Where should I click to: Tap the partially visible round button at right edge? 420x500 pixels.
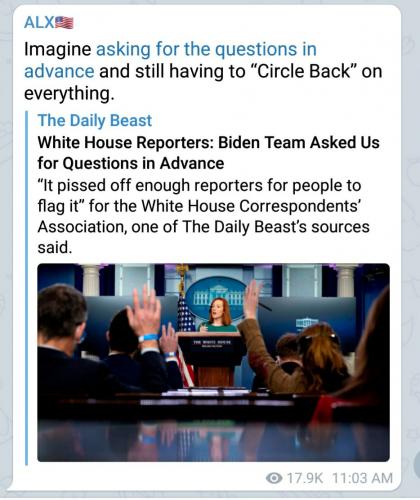coord(416,463)
